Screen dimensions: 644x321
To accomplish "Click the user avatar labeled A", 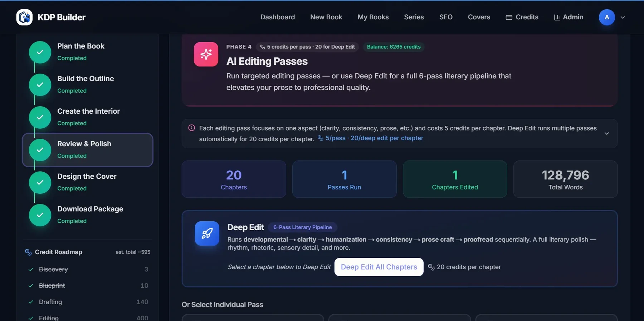I will 607,17.
